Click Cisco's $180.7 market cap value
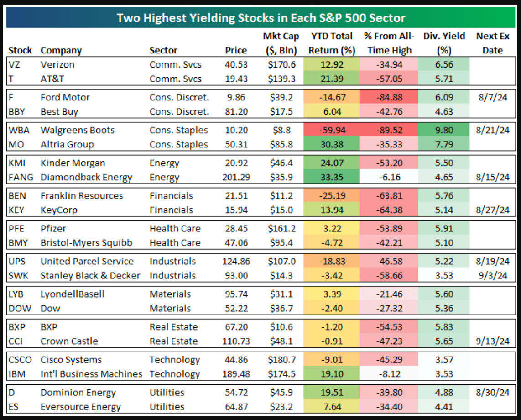This screenshot has height=420, width=521. pos(281,360)
